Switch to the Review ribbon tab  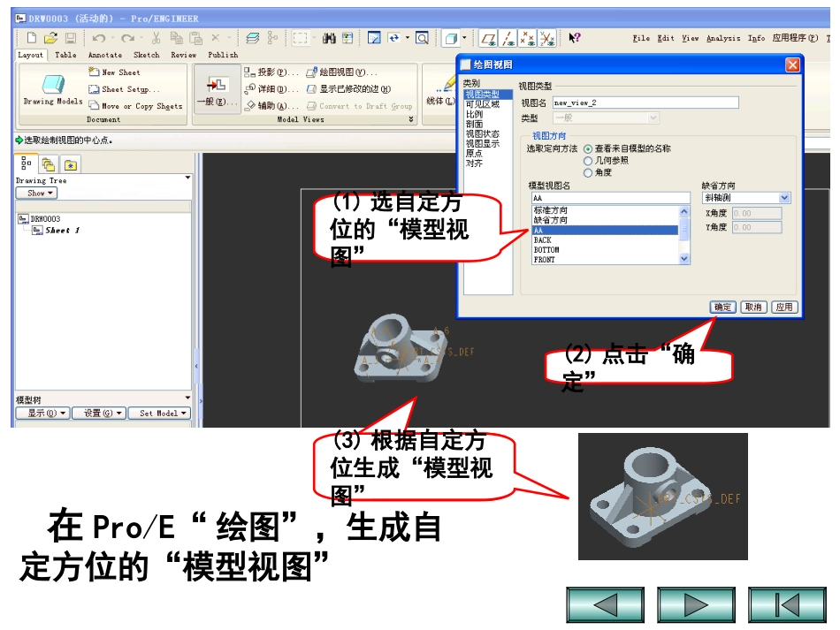183,55
